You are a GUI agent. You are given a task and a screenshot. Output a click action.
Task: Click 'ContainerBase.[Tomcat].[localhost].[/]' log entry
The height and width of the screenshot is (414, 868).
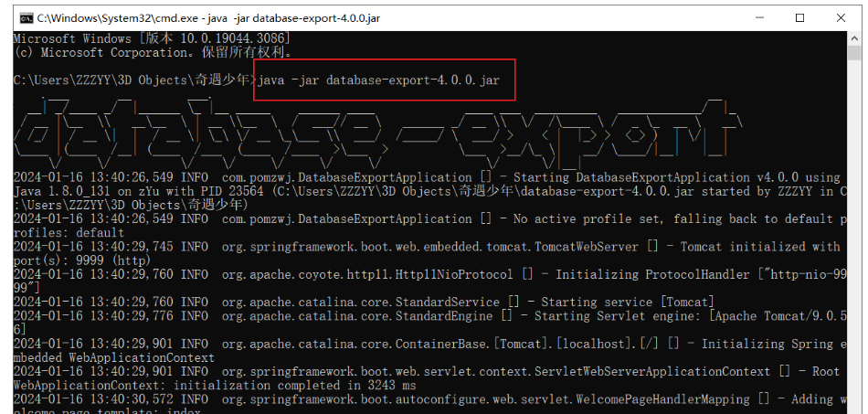coord(526,344)
